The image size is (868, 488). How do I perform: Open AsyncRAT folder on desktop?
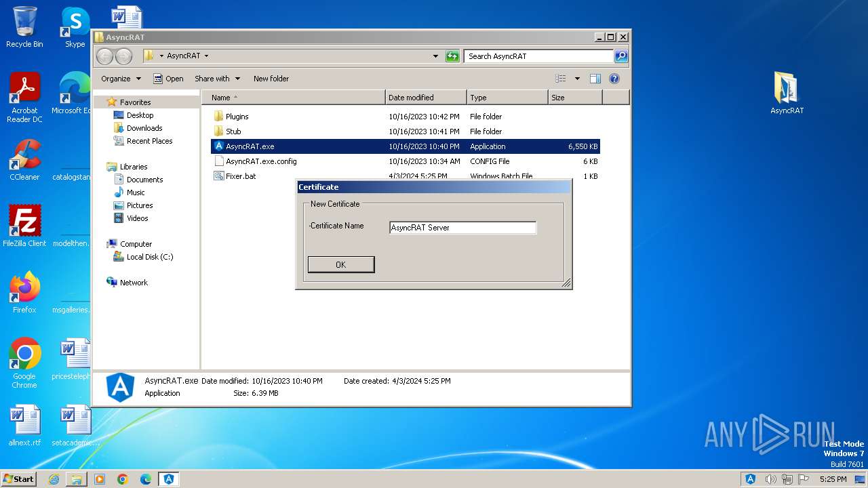point(787,93)
